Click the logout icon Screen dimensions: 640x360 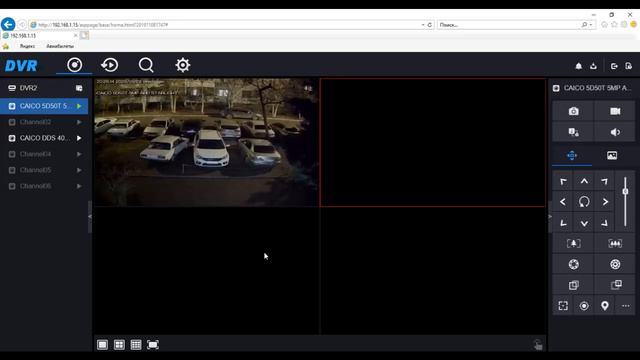point(614,66)
